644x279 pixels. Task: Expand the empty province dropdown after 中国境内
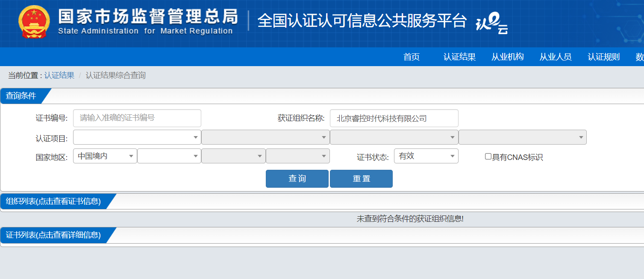click(x=169, y=156)
